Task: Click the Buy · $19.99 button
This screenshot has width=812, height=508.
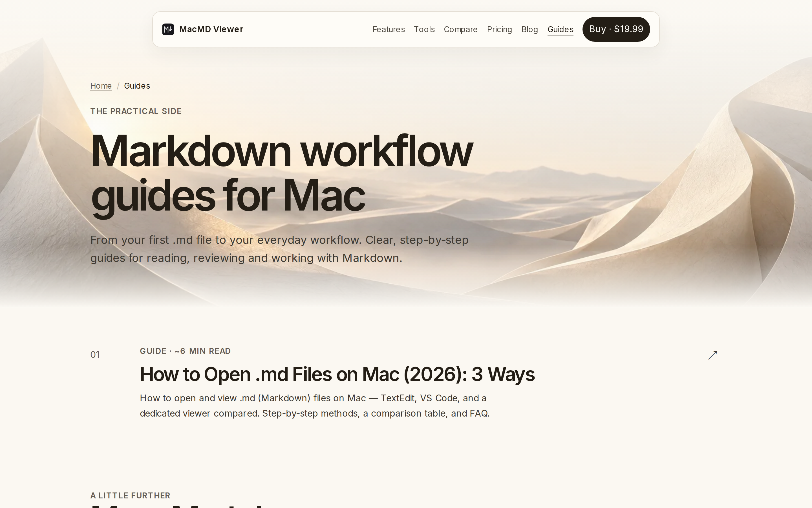Action: tap(616, 29)
